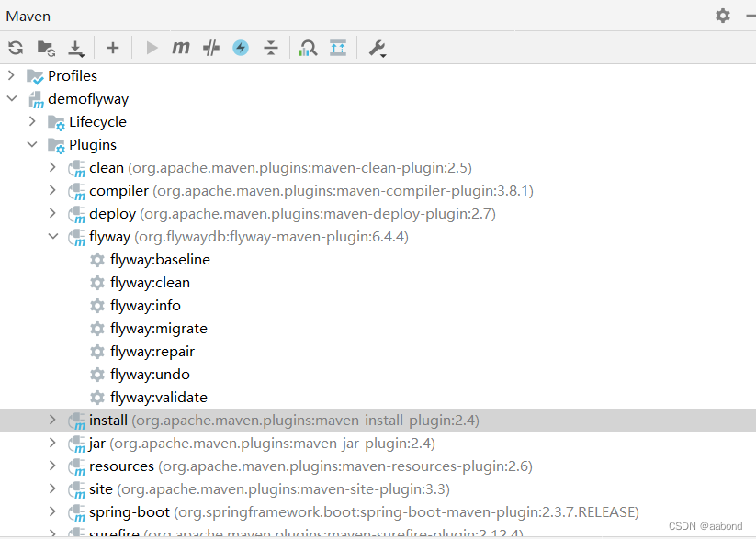Click the Maven panel title

[x=28, y=16]
